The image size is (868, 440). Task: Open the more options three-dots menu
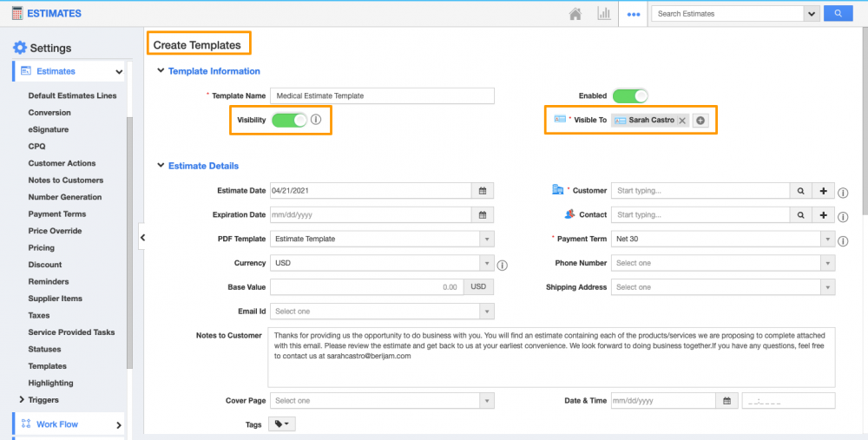635,14
